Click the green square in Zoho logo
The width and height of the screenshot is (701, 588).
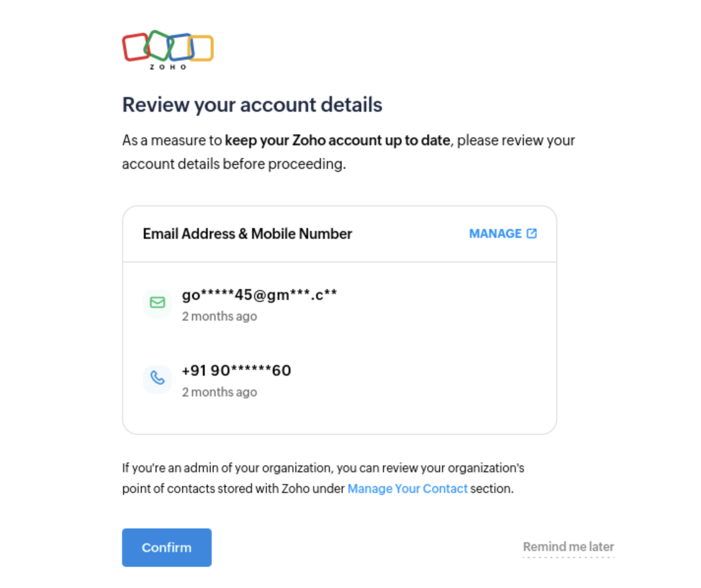[158, 45]
